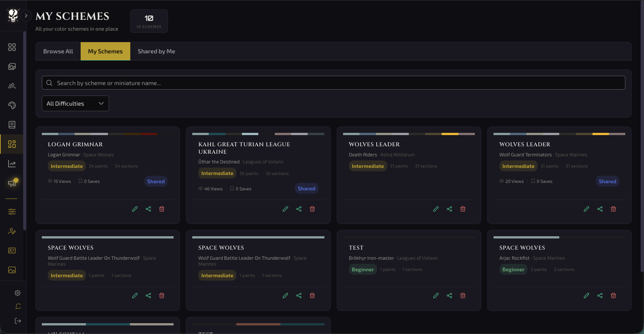Delete the Death Riders Wolves Leader scheme
644x334 pixels.
tap(463, 209)
